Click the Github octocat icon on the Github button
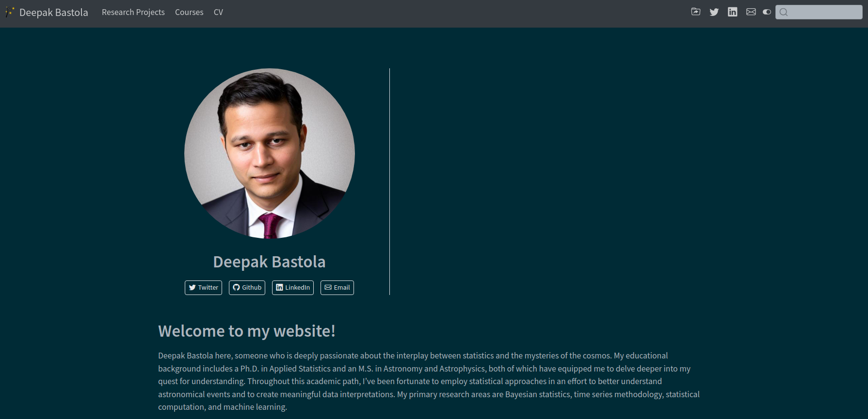The width and height of the screenshot is (868, 419). pyautogui.click(x=236, y=287)
